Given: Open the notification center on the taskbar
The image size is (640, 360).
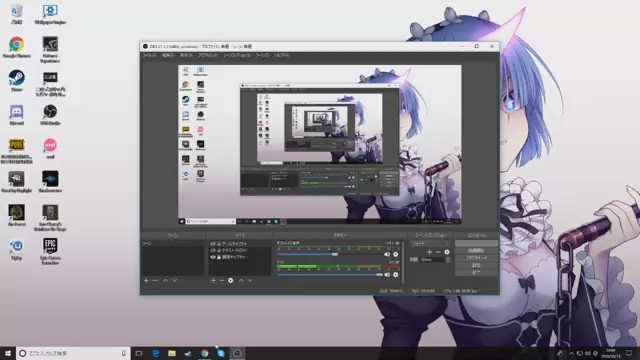Looking at the screenshot, I should click(629, 353).
